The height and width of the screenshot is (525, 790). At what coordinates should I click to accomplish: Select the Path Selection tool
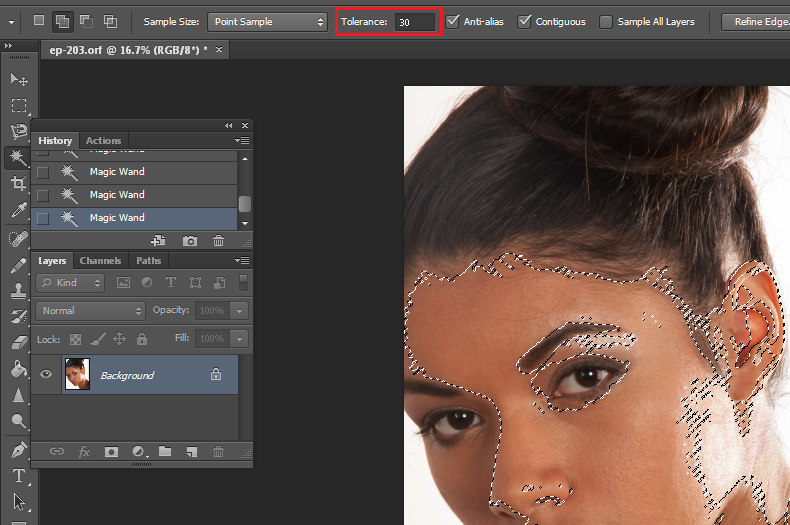pos(19,502)
